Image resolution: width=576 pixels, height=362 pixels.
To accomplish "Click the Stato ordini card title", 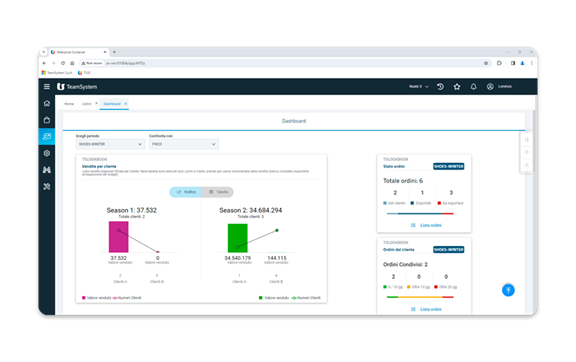I will click(394, 166).
